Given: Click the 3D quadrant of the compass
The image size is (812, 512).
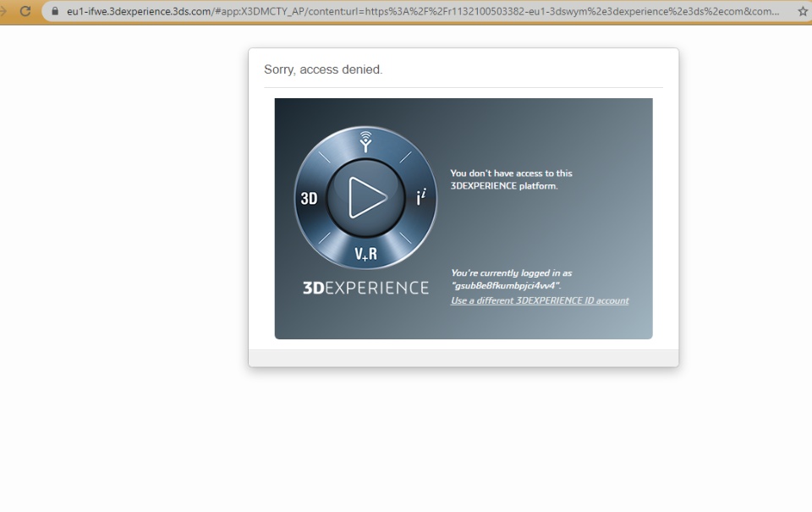Looking at the screenshot, I should pyautogui.click(x=309, y=199).
